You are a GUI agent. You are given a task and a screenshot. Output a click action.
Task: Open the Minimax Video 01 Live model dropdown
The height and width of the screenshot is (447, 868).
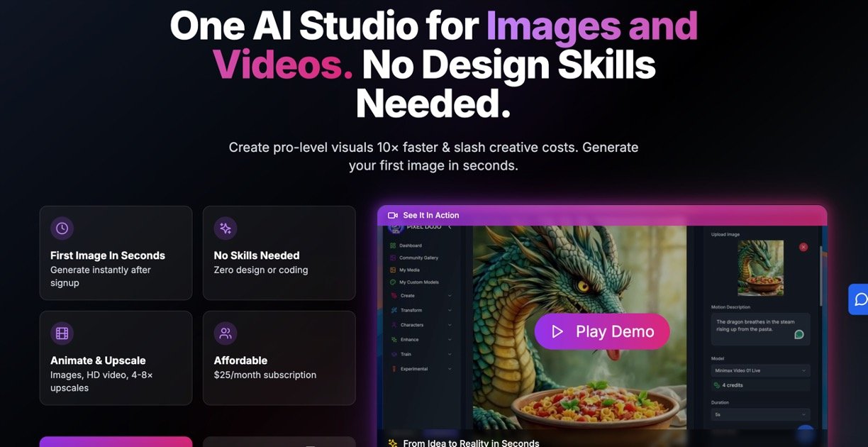pos(761,370)
